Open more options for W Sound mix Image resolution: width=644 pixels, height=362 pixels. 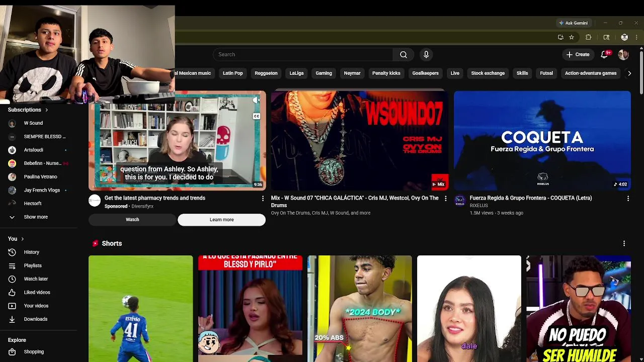point(445,199)
